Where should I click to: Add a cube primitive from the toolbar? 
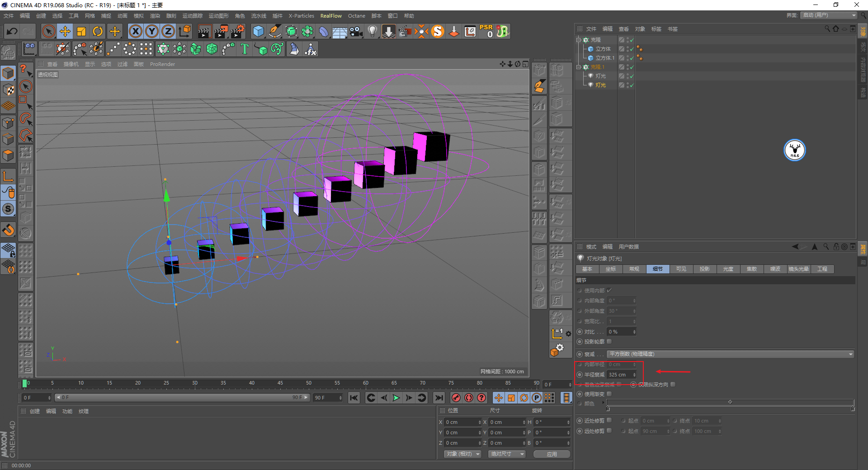tap(258, 31)
